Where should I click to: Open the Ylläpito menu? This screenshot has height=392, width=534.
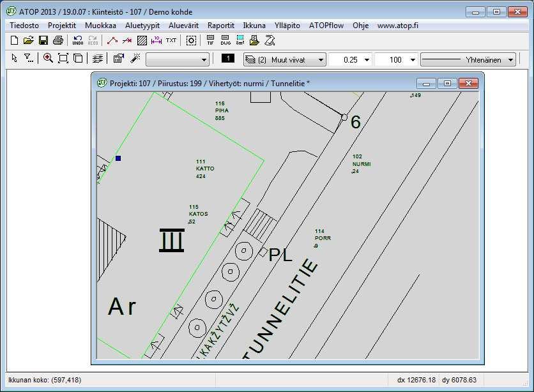287,26
